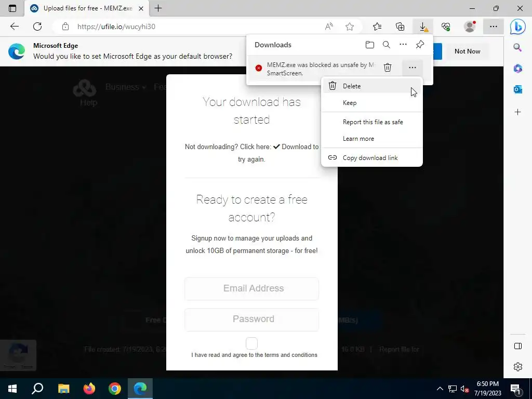The height and width of the screenshot is (399, 532).
Task: Toggle the sidebar hide button
Action: pos(517,346)
